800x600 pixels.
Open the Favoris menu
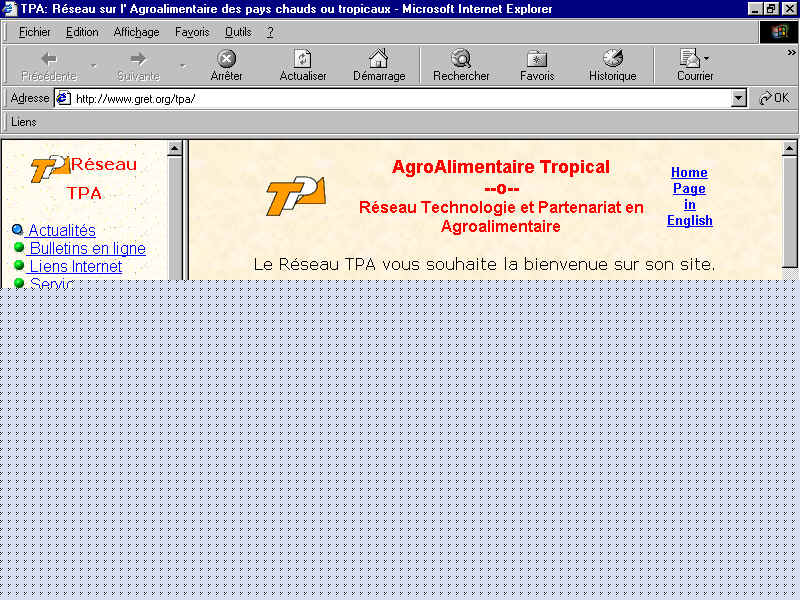[x=192, y=32]
